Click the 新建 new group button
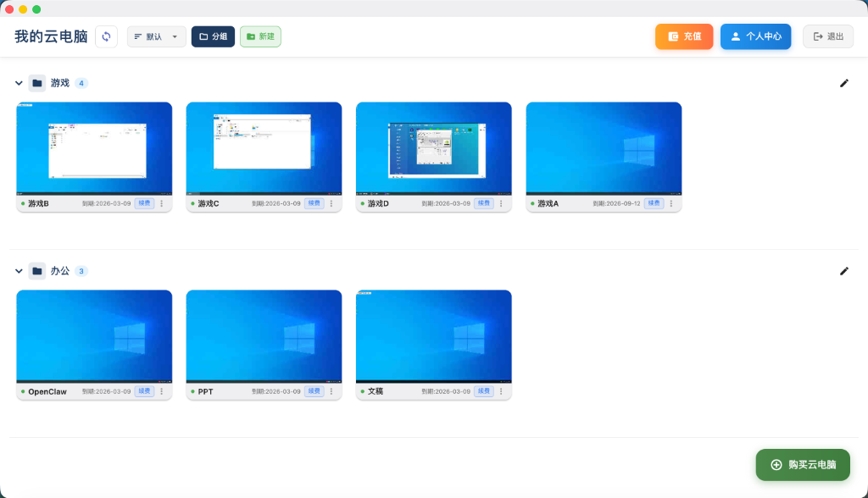The image size is (868, 498). tap(260, 36)
